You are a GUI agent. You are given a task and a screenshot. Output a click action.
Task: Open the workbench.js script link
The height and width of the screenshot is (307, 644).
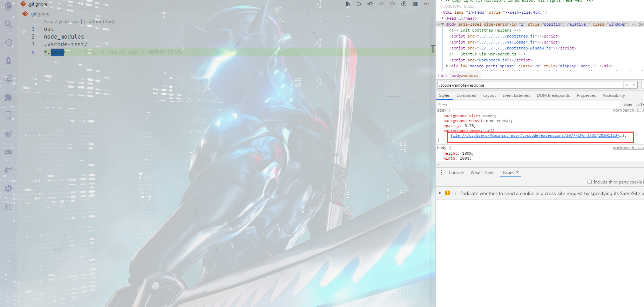(x=493, y=60)
